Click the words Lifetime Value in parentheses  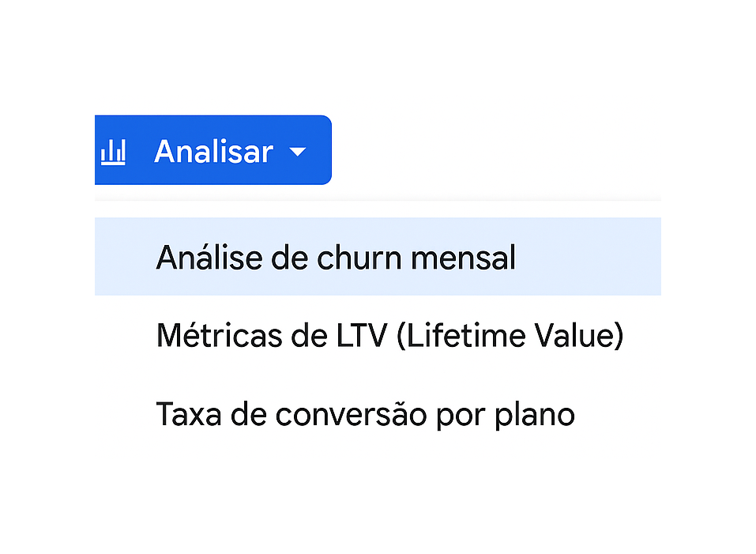510,336
